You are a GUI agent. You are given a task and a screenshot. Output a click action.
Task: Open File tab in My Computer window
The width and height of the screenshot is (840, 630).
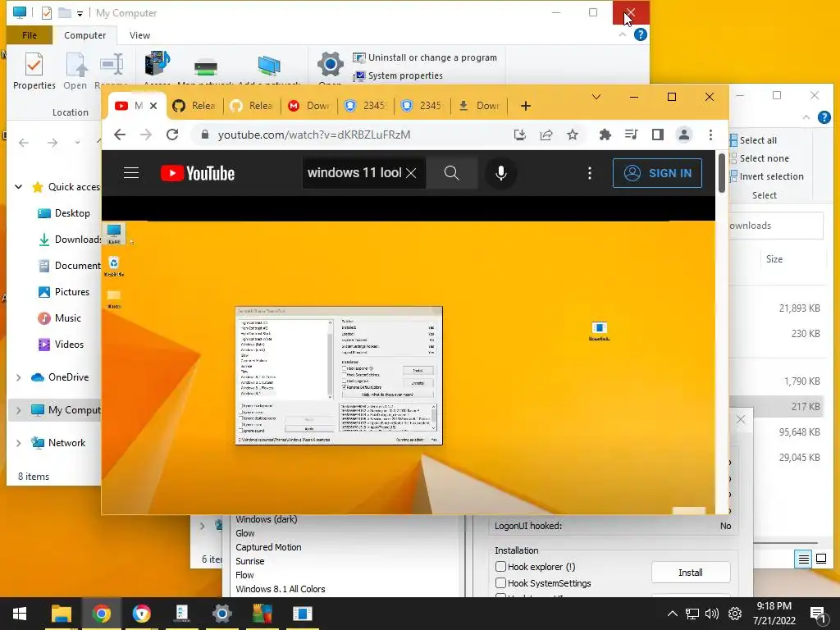coord(30,35)
